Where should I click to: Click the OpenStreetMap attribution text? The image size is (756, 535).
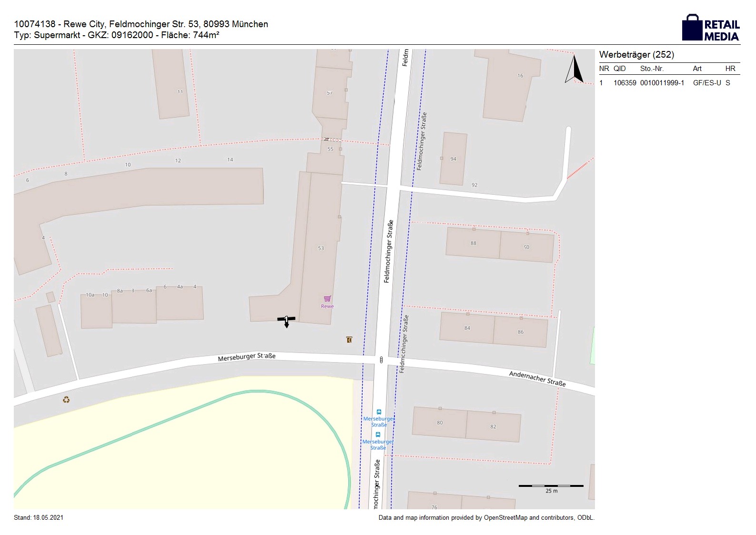click(486, 518)
